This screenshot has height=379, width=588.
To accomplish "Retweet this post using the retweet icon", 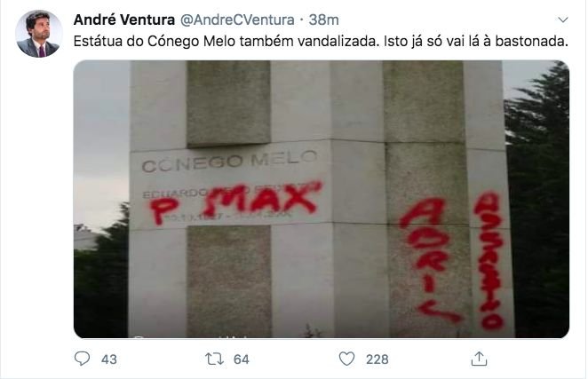I will coord(214,359).
